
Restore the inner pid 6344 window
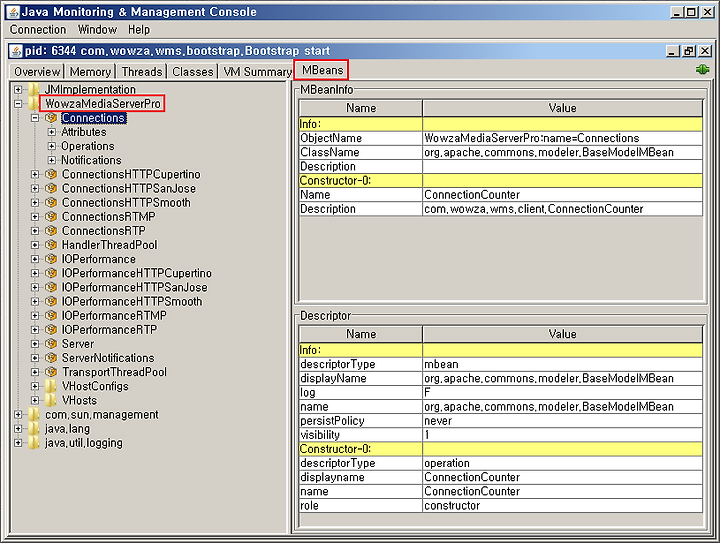tap(689, 51)
